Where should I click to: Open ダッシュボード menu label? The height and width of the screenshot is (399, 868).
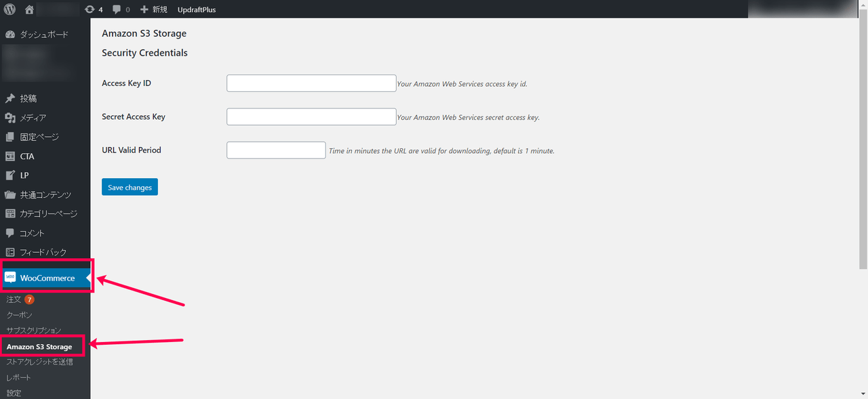point(44,35)
